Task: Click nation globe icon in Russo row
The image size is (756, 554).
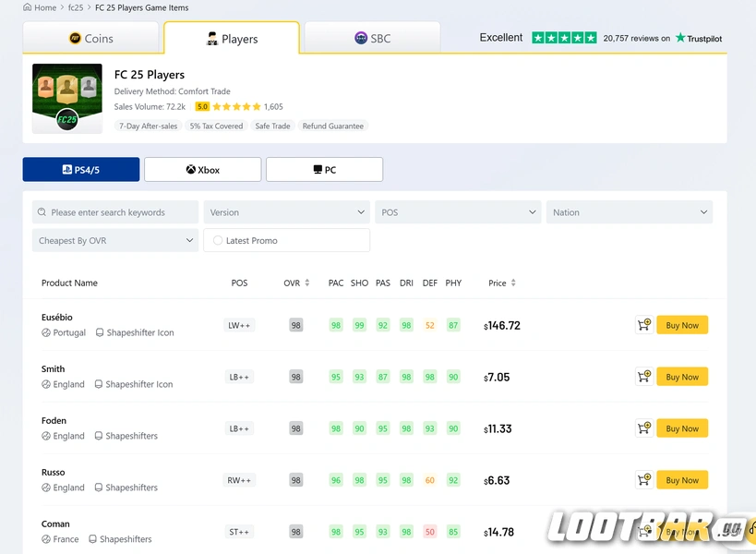Action: point(46,488)
